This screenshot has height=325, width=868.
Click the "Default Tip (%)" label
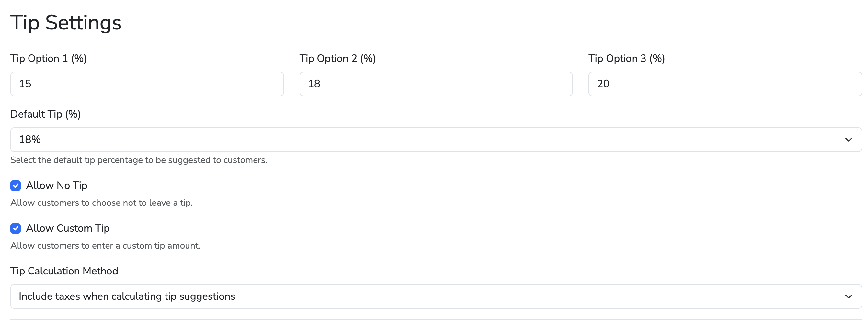pyautogui.click(x=45, y=114)
